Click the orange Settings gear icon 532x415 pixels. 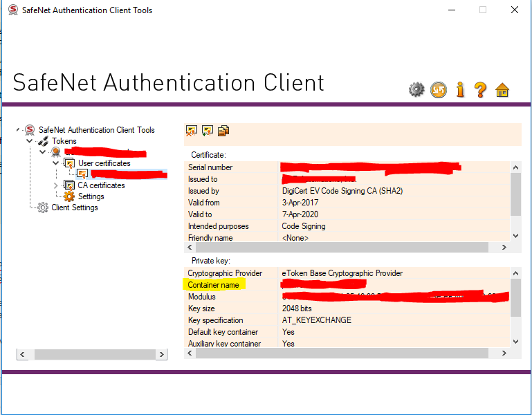point(69,196)
